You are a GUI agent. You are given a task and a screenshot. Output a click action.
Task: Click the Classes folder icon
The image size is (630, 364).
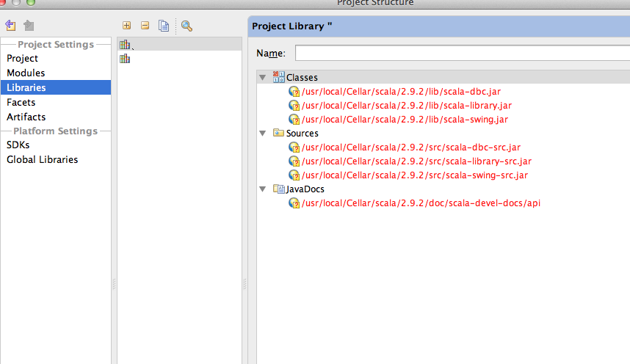pos(278,77)
